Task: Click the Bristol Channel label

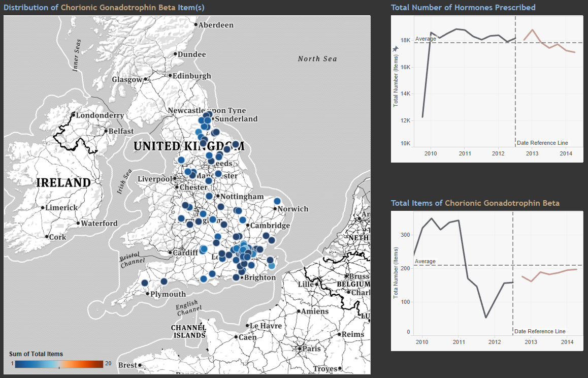Action: pyautogui.click(x=132, y=260)
